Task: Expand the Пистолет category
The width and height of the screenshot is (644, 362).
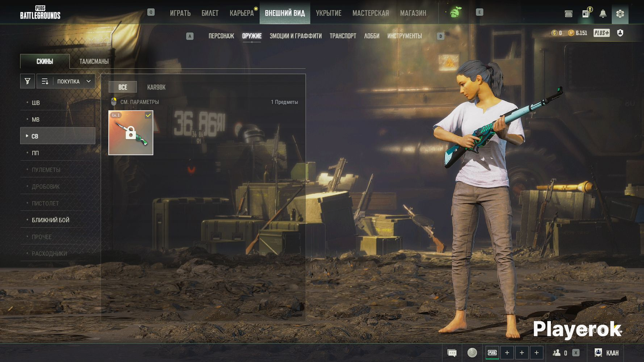Action: tap(58, 203)
